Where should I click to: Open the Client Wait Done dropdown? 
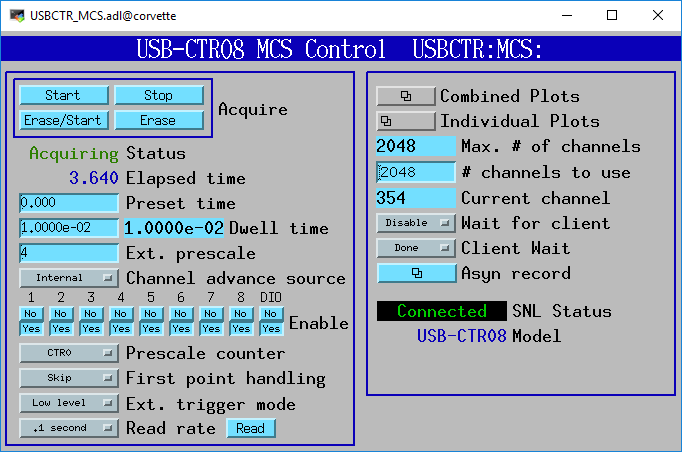pyautogui.click(x=416, y=248)
